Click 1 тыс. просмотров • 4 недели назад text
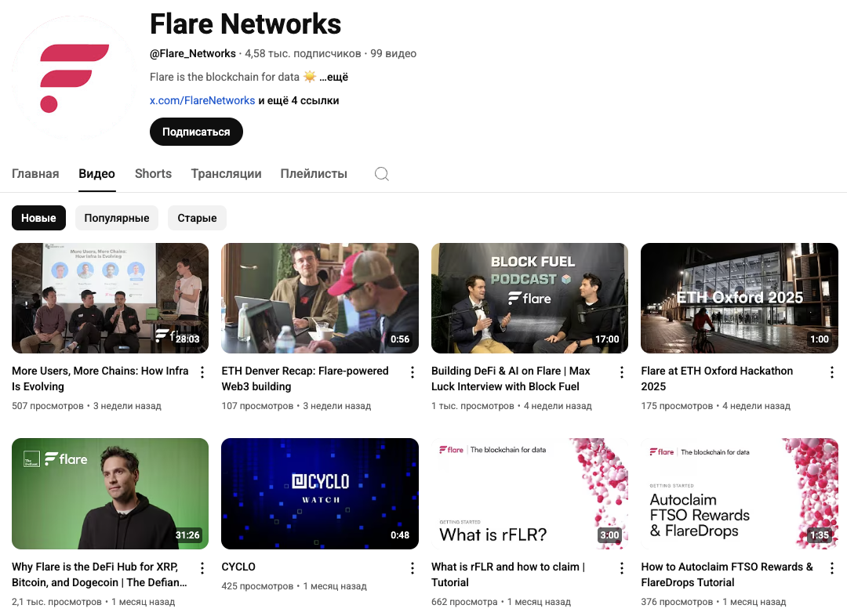Screen dimensions: 847x616 click(x=511, y=405)
